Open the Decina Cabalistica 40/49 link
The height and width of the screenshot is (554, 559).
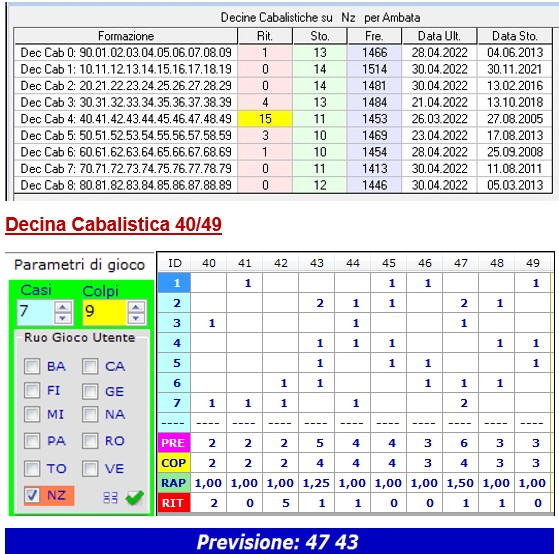tap(113, 225)
